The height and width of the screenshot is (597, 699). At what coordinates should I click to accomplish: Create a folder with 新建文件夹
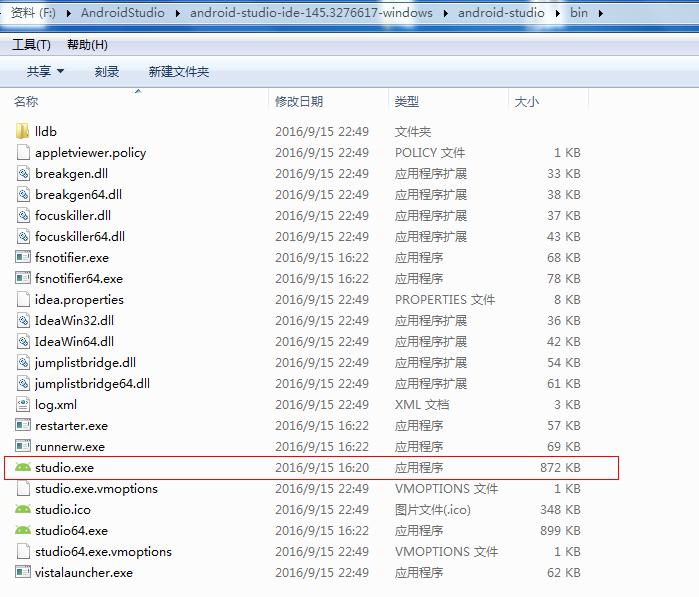(x=179, y=71)
